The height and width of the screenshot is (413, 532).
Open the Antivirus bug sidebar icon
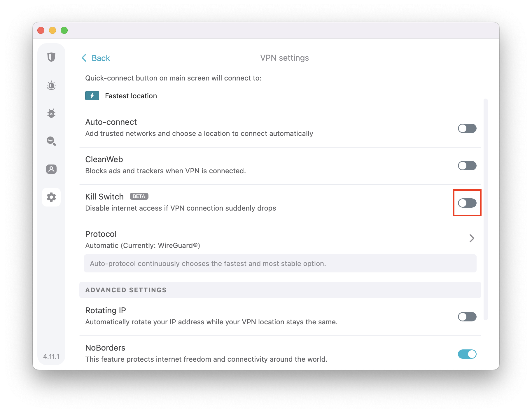point(51,113)
